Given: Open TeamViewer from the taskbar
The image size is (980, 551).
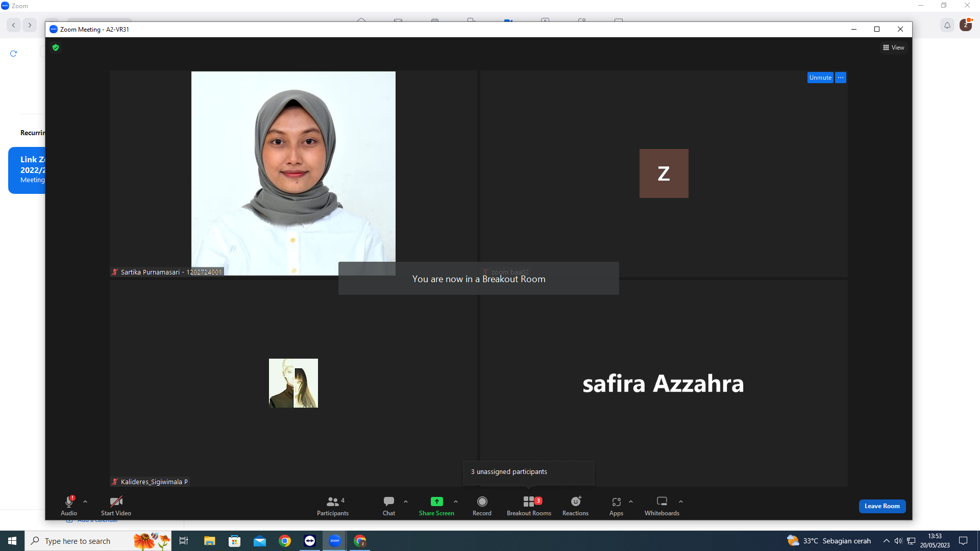Looking at the screenshot, I should click(x=310, y=541).
